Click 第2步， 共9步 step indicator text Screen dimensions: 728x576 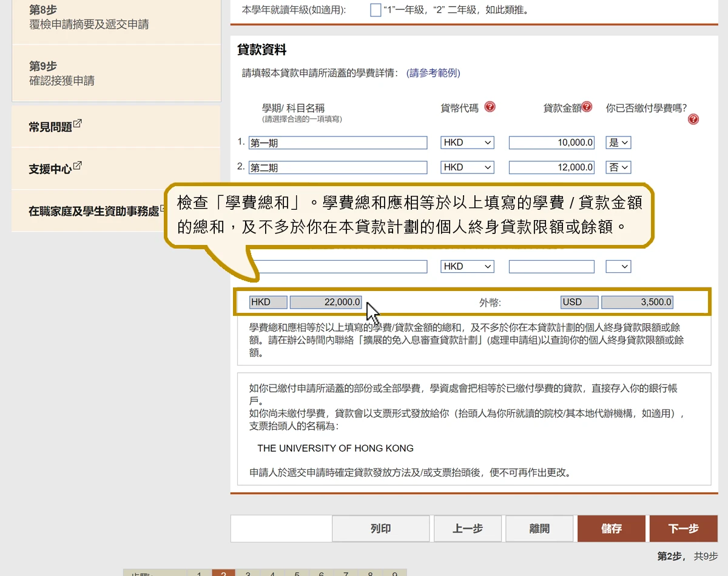[687, 556]
